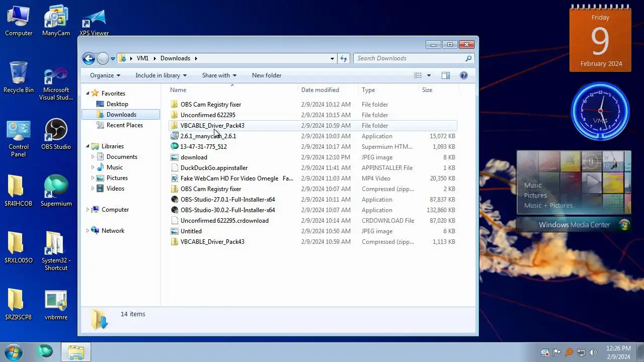Open ManyCam desktop shortcut

tap(56, 21)
